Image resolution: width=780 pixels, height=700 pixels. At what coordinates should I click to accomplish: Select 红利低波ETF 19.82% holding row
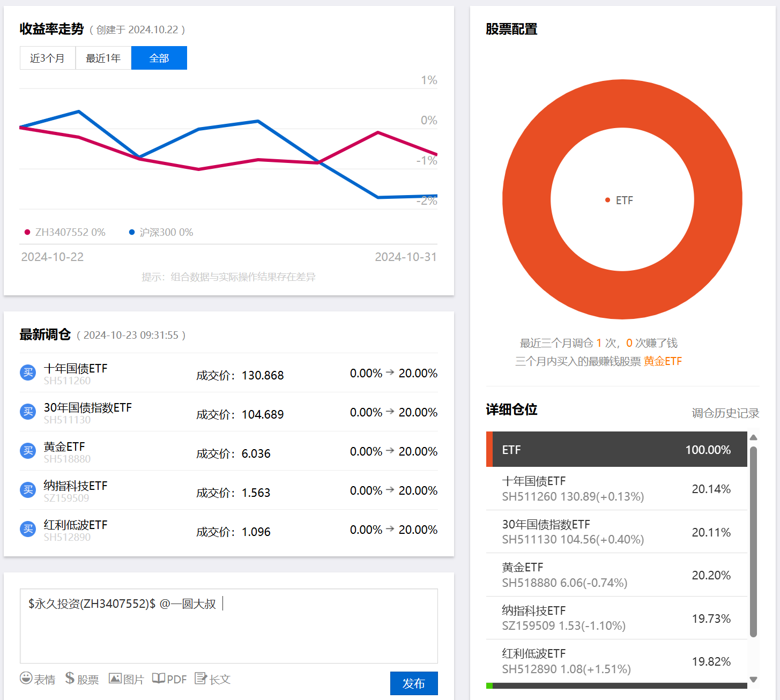coord(616,661)
